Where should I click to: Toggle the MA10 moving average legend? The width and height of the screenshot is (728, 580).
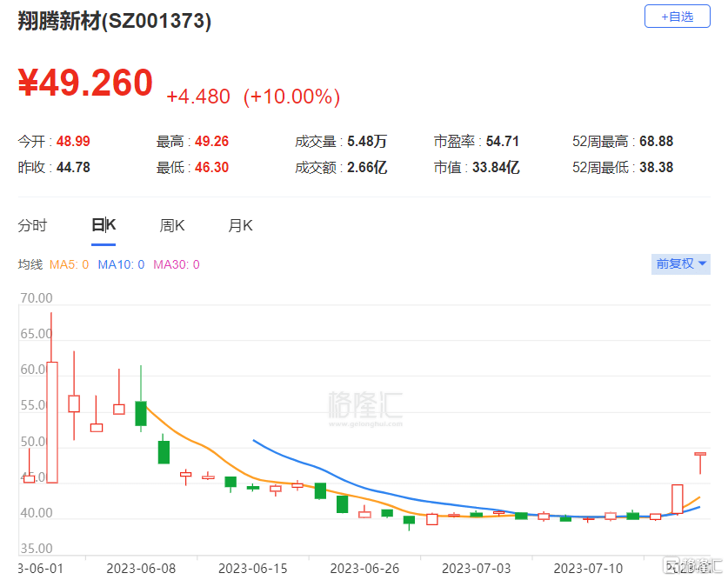[x=121, y=264]
